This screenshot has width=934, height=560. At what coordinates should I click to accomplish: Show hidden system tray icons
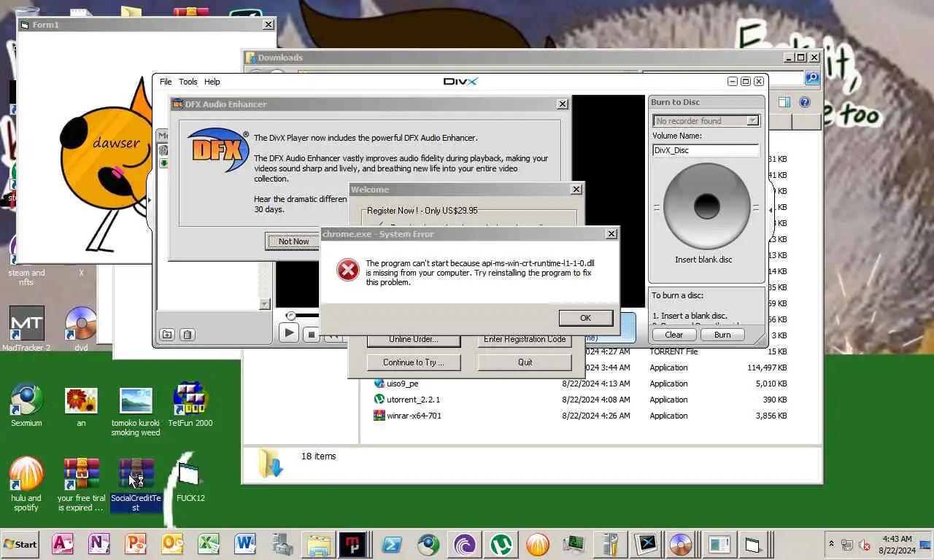831,544
